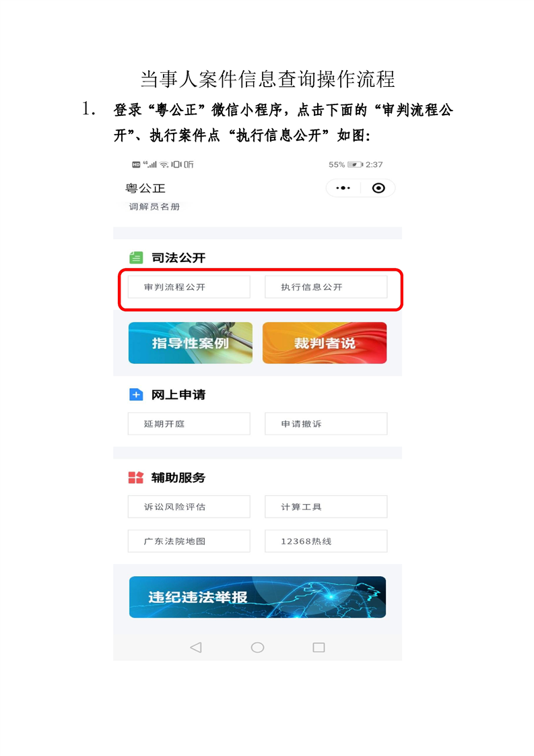Click the blue 网上申请 plus icon

coord(137,394)
